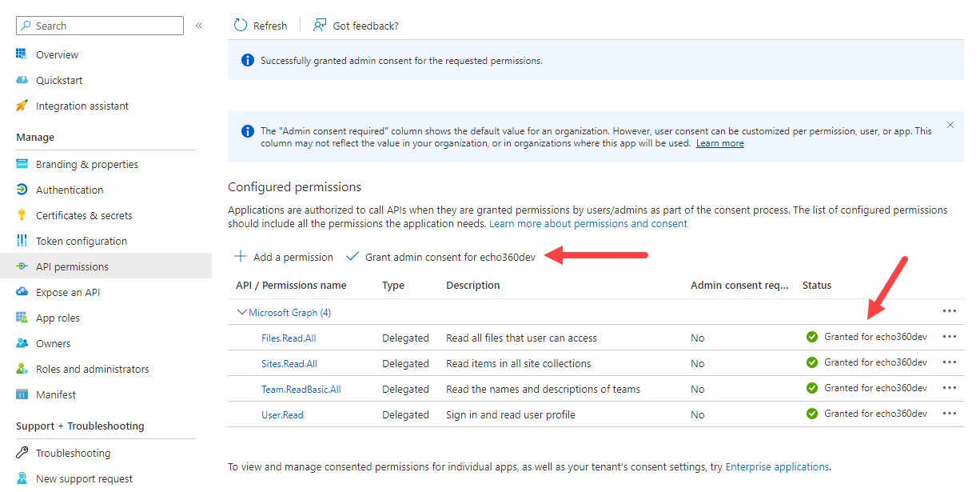Click the Troubleshooting wrench icon

pos(22,453)
